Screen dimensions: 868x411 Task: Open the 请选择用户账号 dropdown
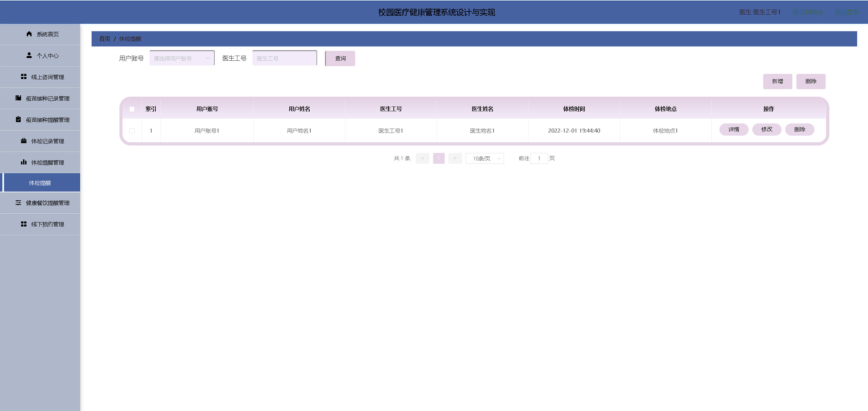182,58
